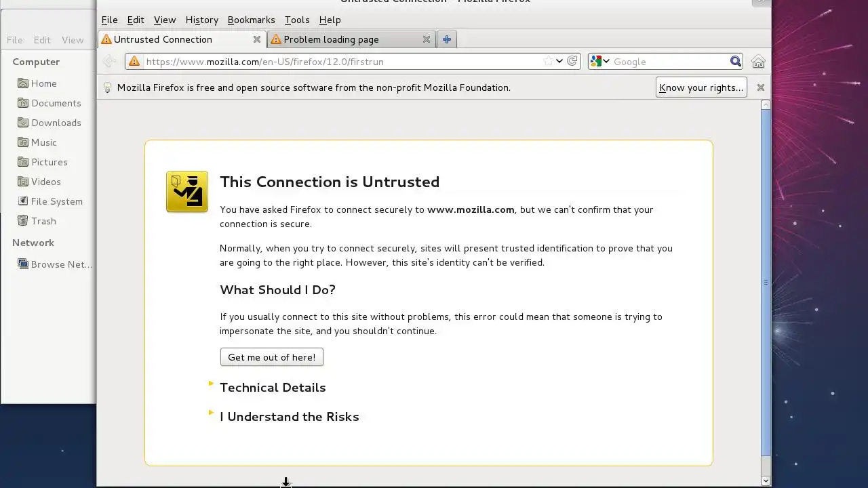
Task: Switch to Untrusted Connection tab
Action: [x=182, y=39]
